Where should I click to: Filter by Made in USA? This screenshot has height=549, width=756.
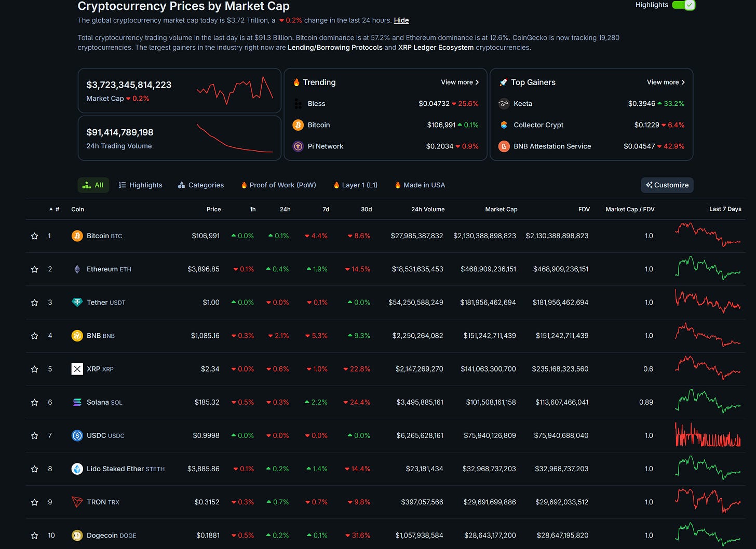pyautogui.click(x=420, y=185)
